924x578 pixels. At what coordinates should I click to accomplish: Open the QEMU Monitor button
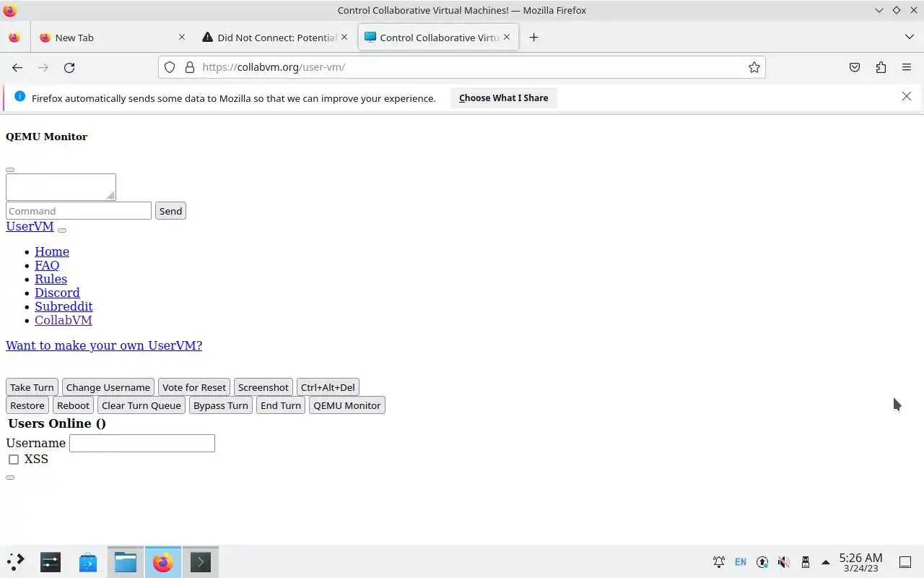pos(347,405)
